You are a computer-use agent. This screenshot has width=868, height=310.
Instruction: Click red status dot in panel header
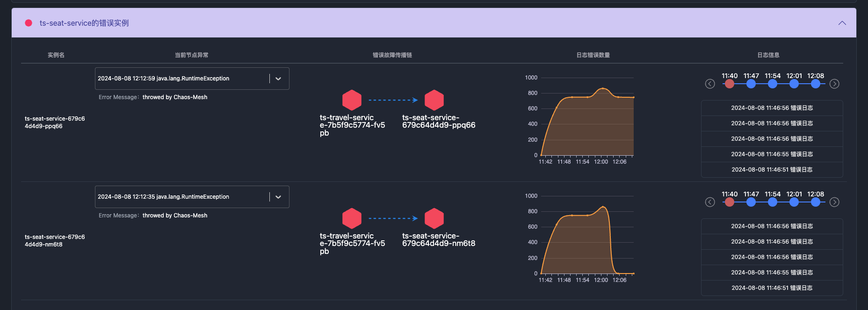(29, 23)
